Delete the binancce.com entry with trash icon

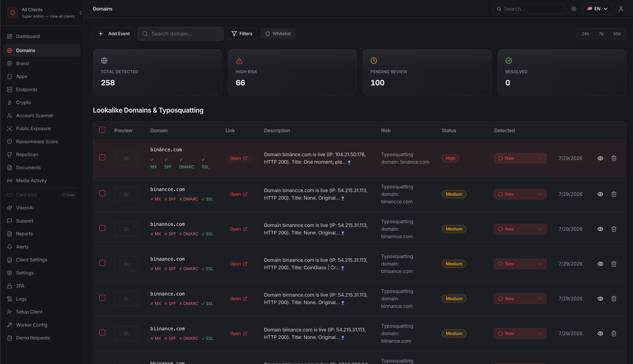point(614,194)
